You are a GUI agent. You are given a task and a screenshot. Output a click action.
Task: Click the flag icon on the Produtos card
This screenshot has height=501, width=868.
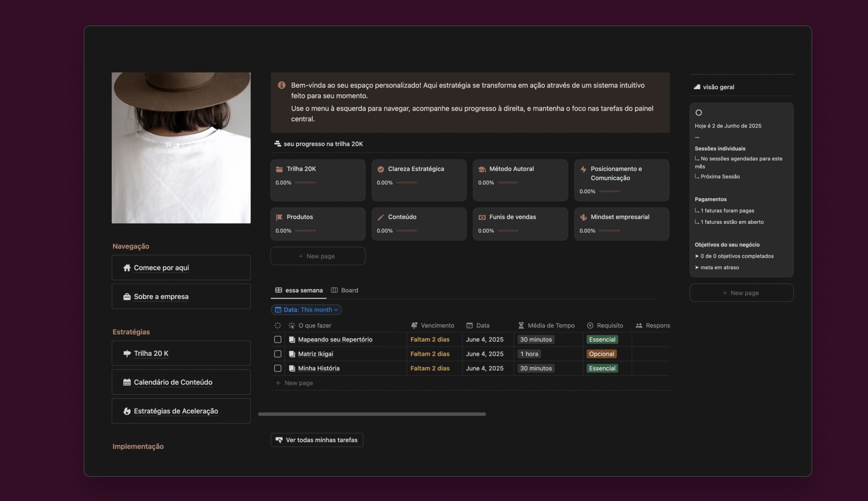click(x=279, y=217)
